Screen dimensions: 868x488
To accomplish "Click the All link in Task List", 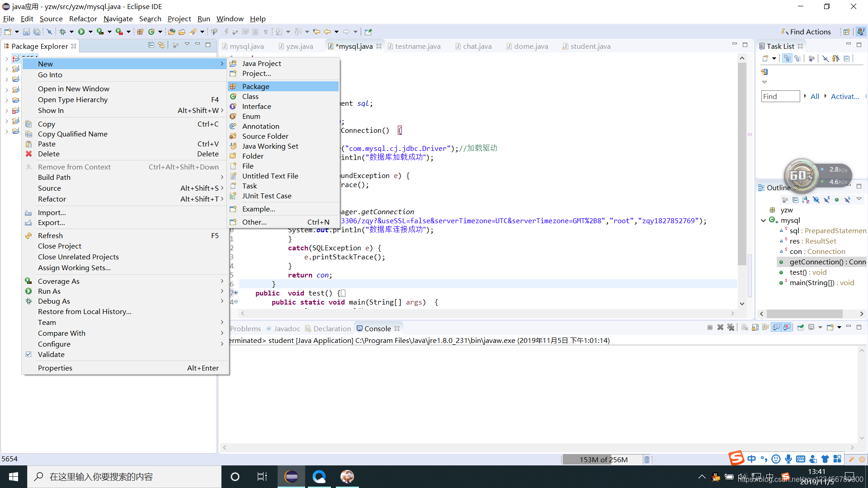I will tap(815, 96).
